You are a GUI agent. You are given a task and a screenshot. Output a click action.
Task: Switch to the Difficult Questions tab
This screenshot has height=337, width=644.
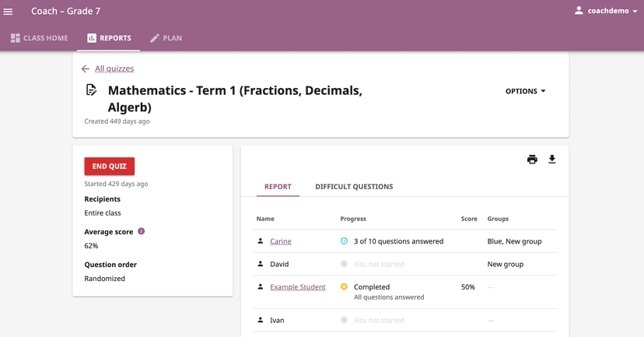[x=354, y=187]
